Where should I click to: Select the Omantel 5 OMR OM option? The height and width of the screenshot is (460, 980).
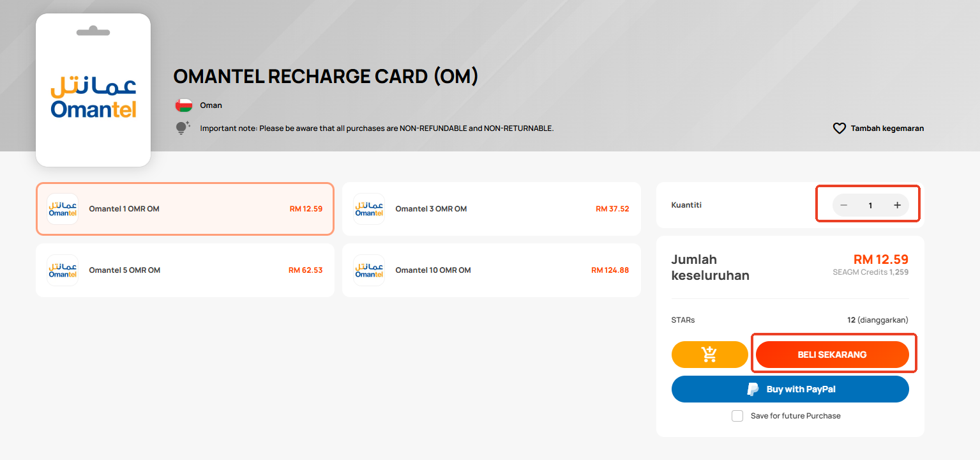[185, 270]
